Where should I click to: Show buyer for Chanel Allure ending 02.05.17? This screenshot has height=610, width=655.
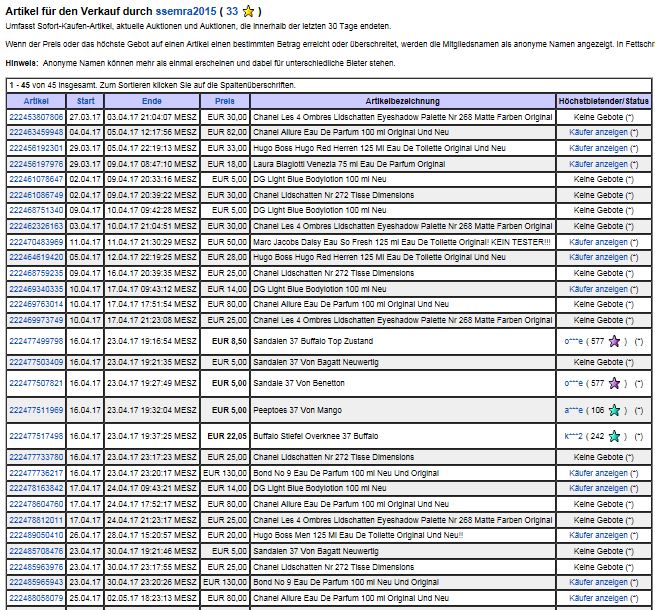598,598
